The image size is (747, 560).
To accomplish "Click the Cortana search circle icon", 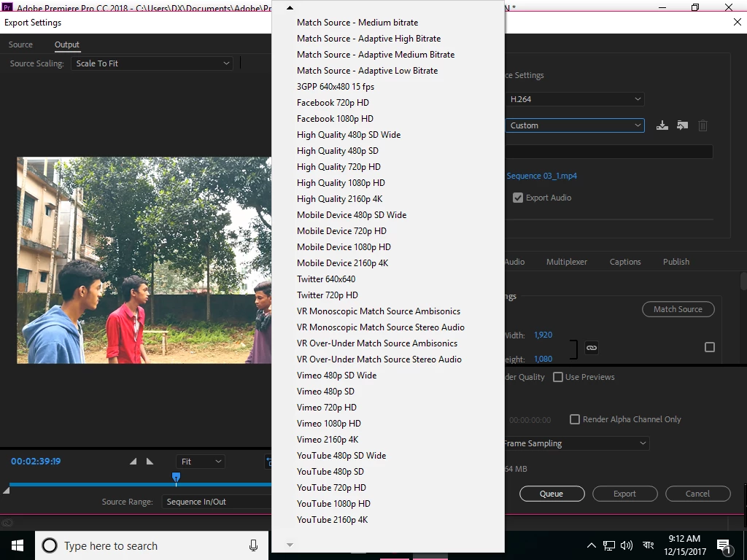I will 50,545.
